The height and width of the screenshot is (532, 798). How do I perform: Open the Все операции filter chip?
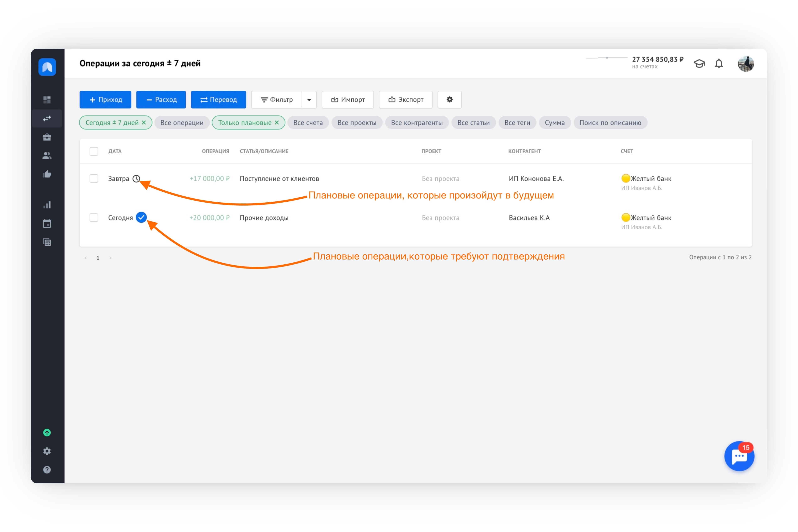click(x=182, y=122)
